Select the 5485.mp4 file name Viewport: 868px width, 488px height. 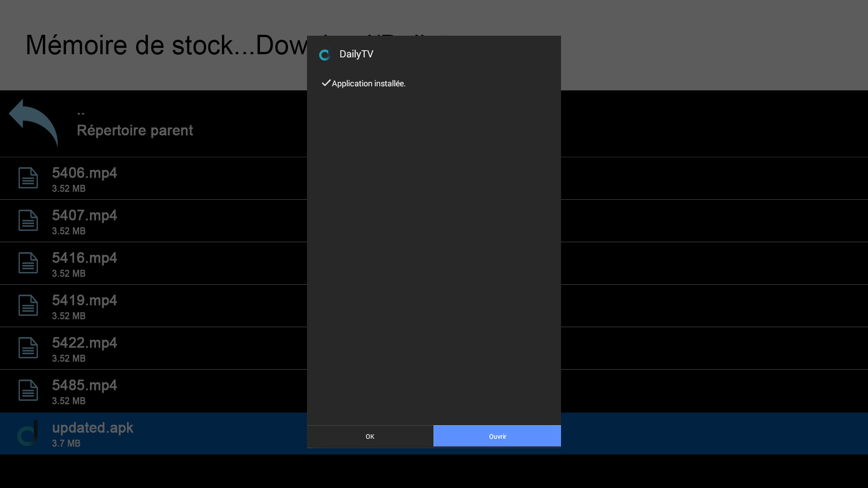coord(85,385)
